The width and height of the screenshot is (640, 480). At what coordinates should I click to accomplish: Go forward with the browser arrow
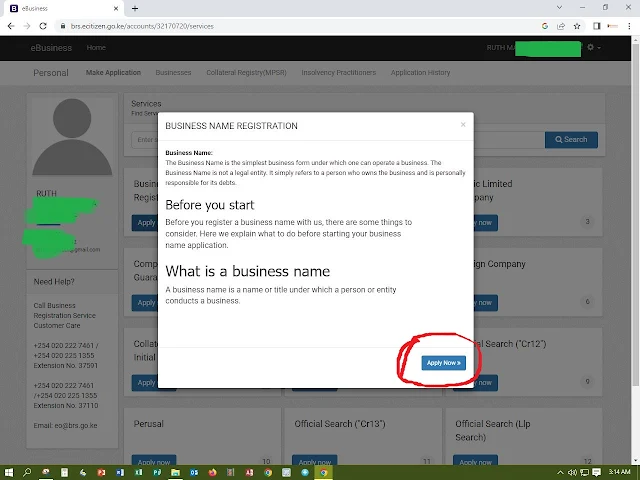pyautogui.click(x=27, y=26)
